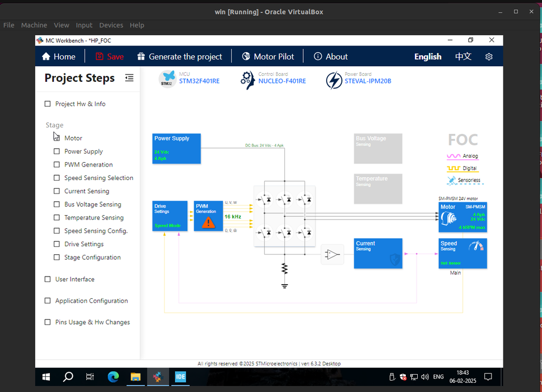Viewport: 542px width, 392px height.
Task: Toggle the Application Configuration checkbox
Action: [x=48, y=301]
